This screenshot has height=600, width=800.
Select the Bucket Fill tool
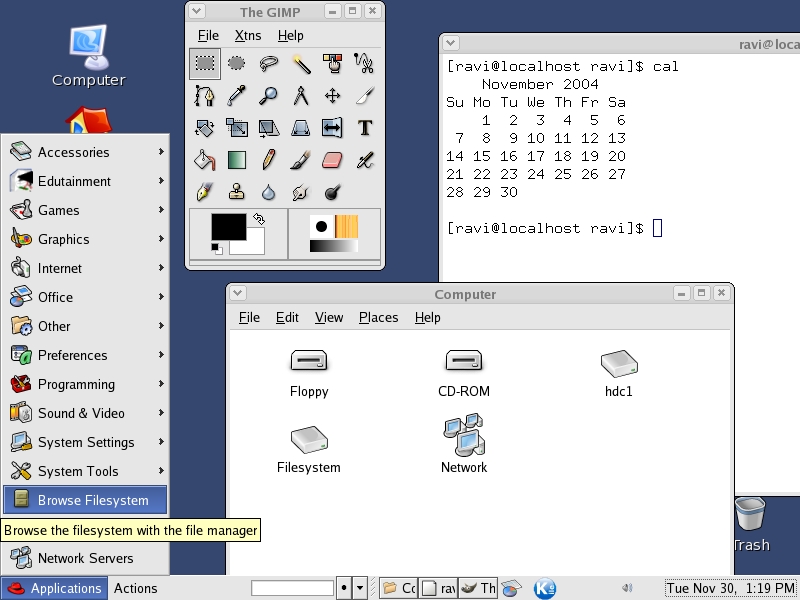[x=205, y=160]
